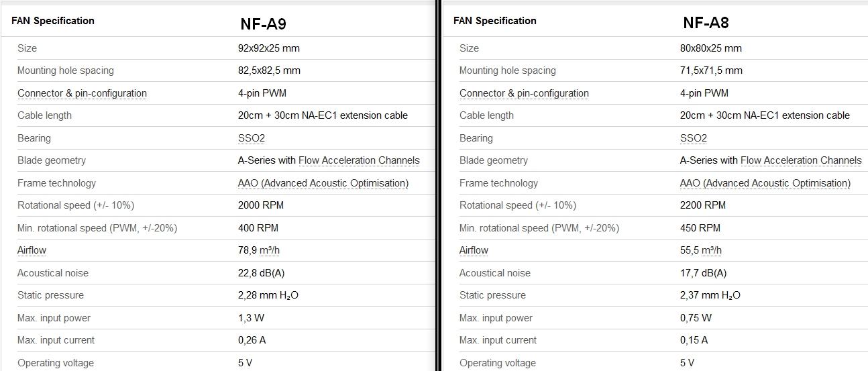Image resolution: width=868 pixels, height=371 pixels.
Task: Open Flow Acceleration Channels link for NF-A9
Action: click(x=359, y=160)
